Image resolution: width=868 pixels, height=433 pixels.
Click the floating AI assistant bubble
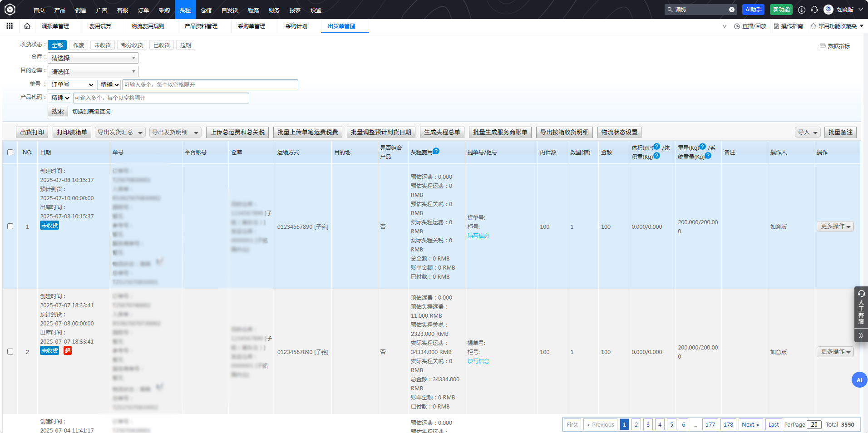(x=859, y=380)
